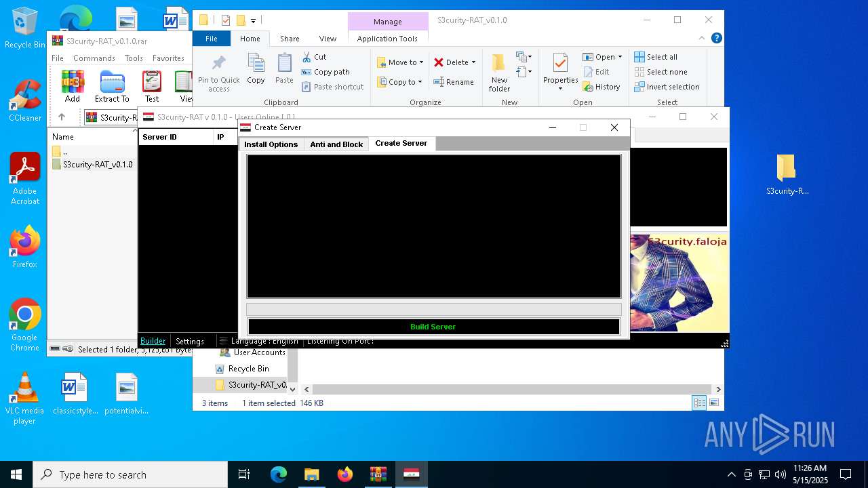
Task: Click inside the black build log area
Action: coord(433,226)
